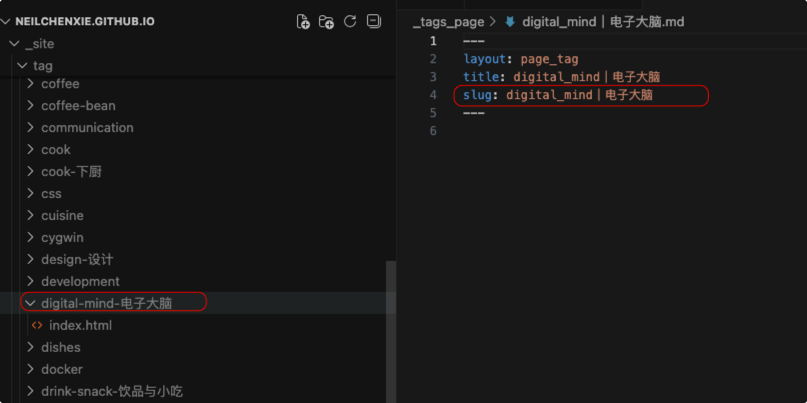This screenshot has width=807, height=403.
Task: Click the index.html file icon
Action: (x=37, y=325)
